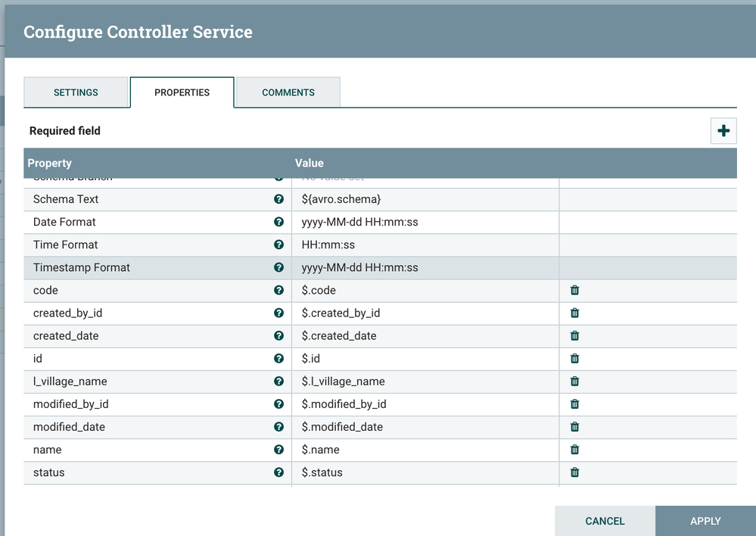Delete the code property with trash icon
This screenshot has height=536, width=756.
(x=574, y=290)
